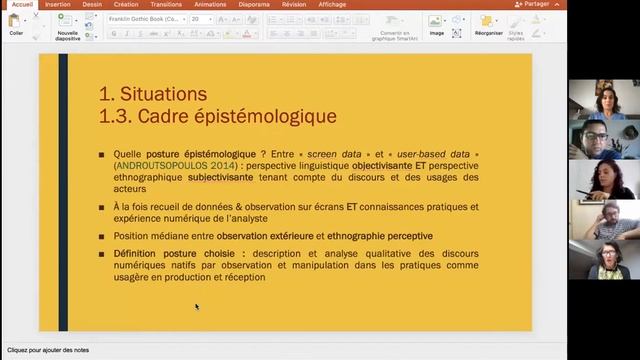This screenshot has height=360, width=640.
Task: Align text left
Action: coord(273,34)
